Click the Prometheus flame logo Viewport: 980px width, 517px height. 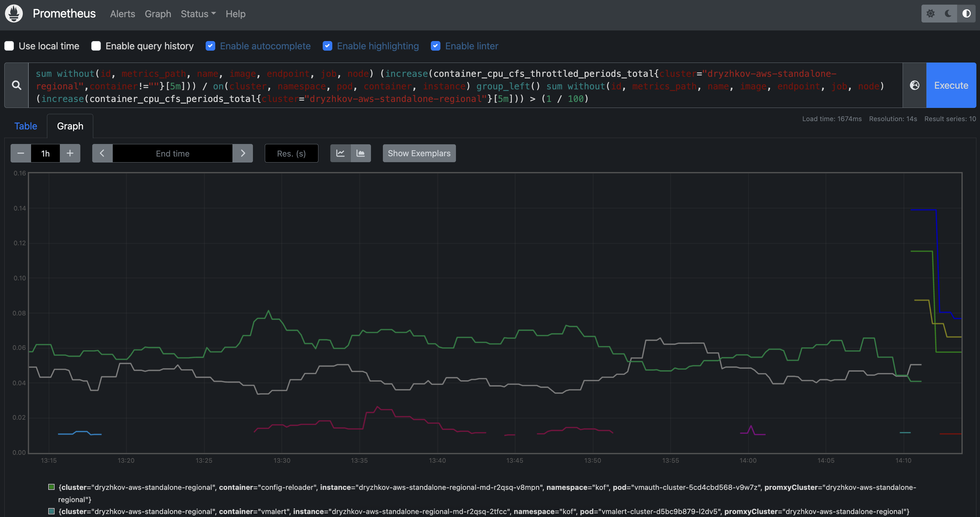(14, 14)
